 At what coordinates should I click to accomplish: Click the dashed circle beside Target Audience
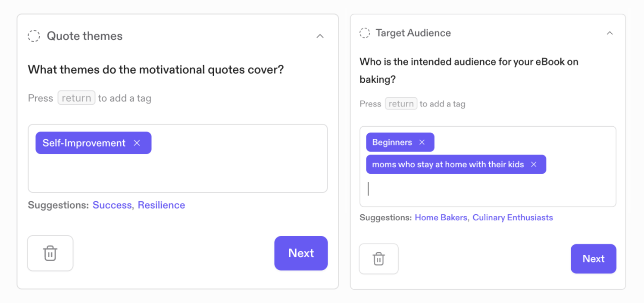(365, 33)
